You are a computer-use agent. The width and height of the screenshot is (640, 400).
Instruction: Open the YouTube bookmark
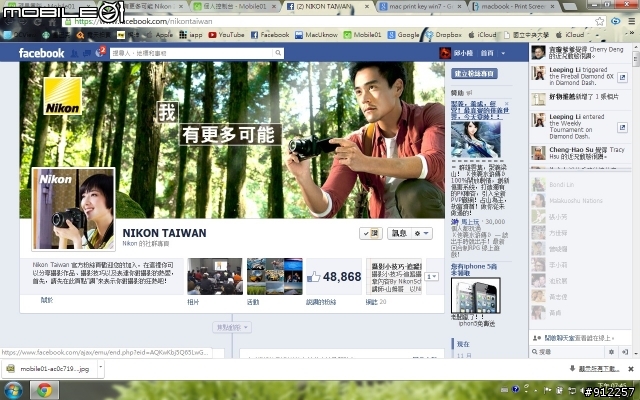pos(227,35)
